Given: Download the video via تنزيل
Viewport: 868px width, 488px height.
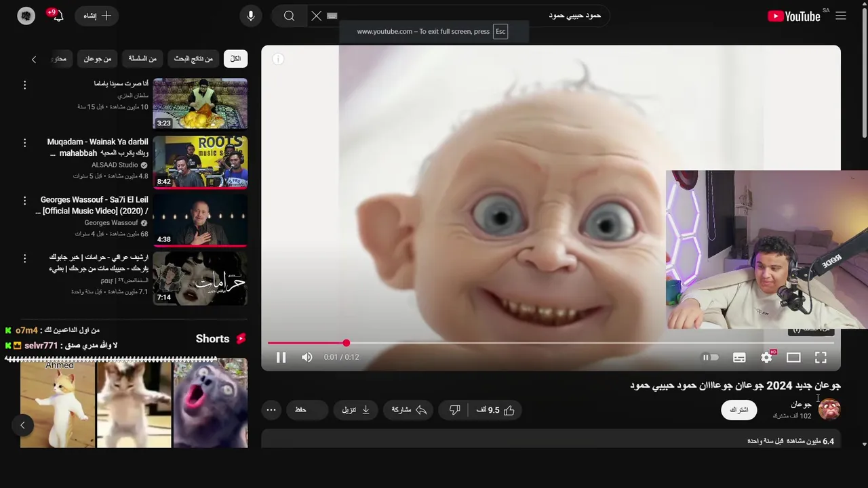Looking at the screenshot, I should tap(355, 410).
